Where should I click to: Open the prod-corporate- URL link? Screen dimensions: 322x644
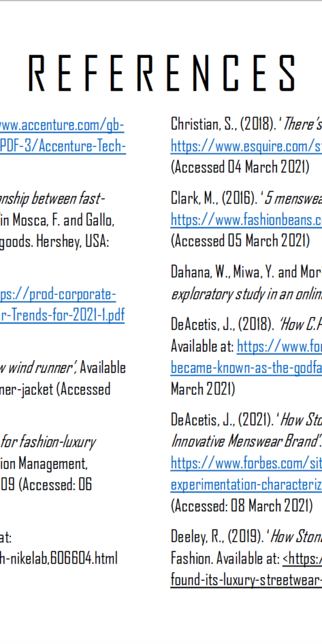(58, 294)
